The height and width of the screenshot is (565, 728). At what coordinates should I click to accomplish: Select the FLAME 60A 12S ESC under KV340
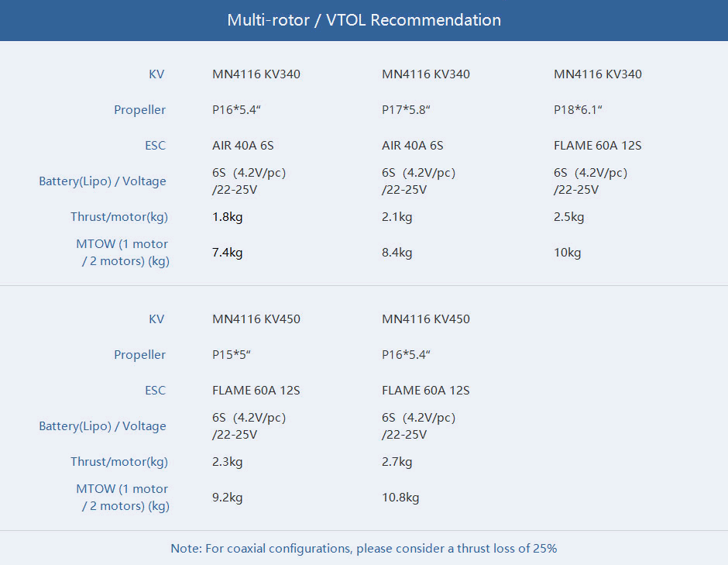598,146
